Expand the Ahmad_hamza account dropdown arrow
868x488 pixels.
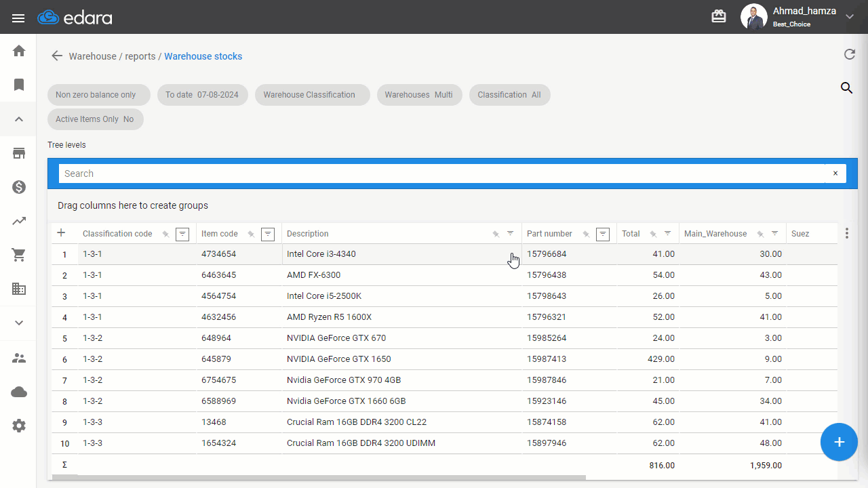coord(849,17)
